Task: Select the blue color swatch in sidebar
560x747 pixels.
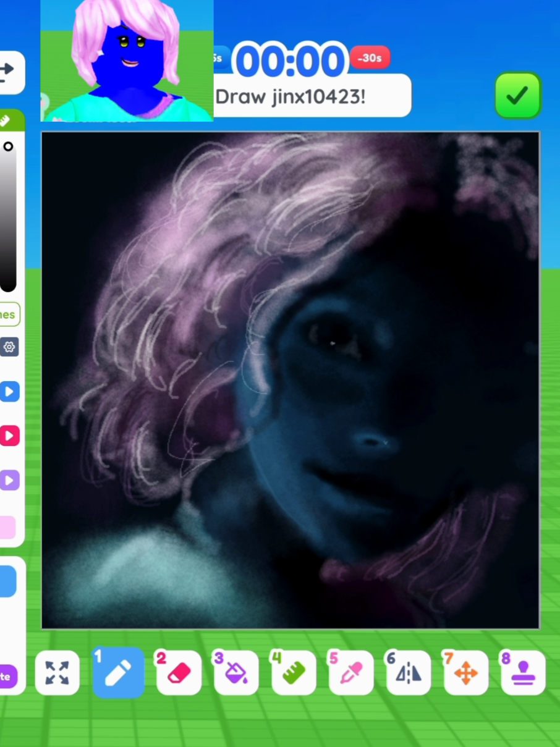Action: point(7,582)
